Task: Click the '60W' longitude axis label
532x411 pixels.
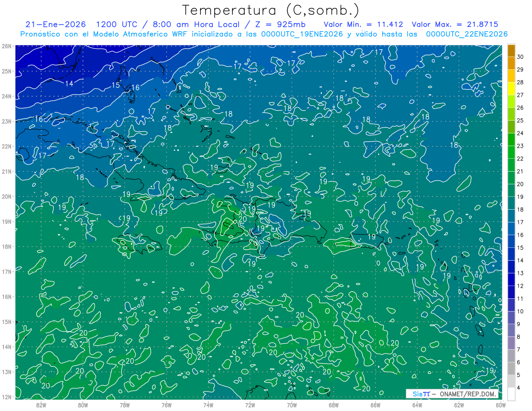Action: point(501,405)
